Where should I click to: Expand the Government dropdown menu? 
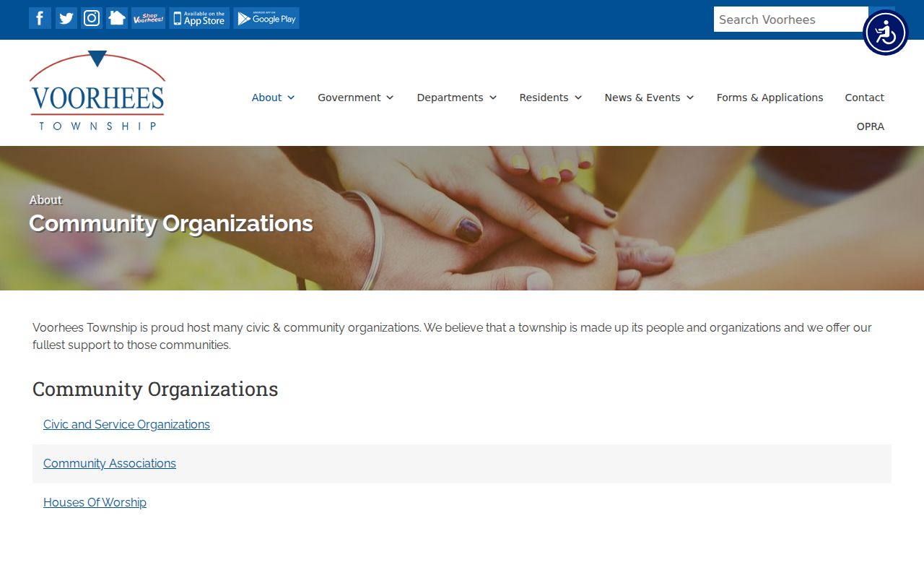(x=356, y=98)
